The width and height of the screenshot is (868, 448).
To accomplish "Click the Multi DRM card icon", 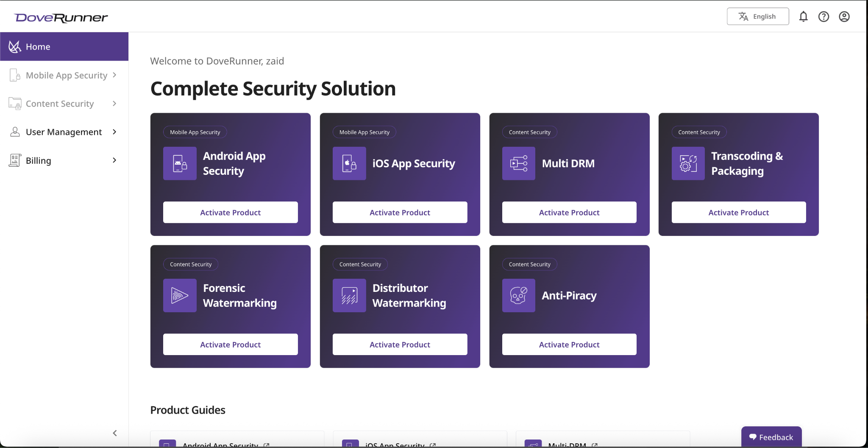I will 519,163.
